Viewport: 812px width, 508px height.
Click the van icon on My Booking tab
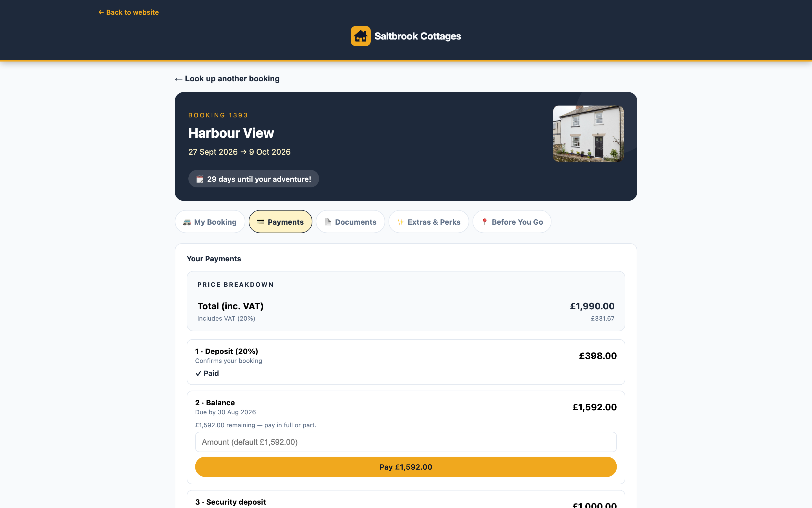pos(187,222)
